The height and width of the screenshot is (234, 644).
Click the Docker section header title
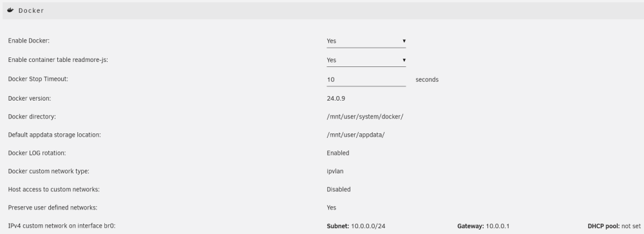pos(31,11)
